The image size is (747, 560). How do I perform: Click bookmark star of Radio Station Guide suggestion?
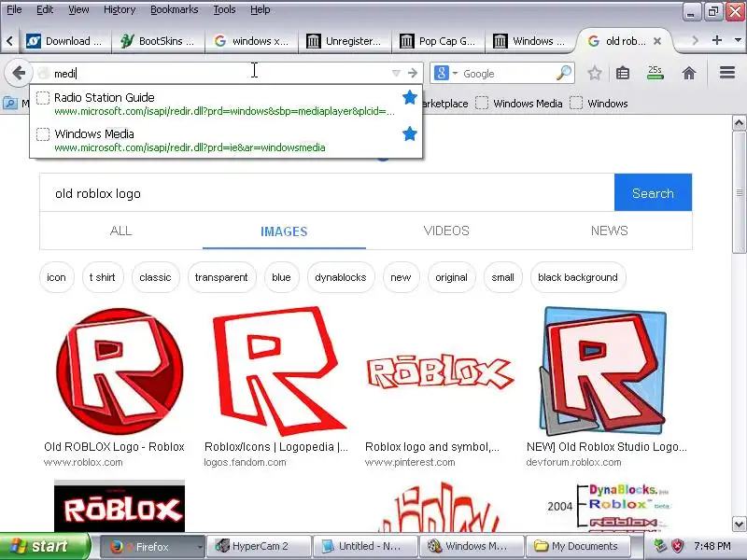tap(410, 98)
